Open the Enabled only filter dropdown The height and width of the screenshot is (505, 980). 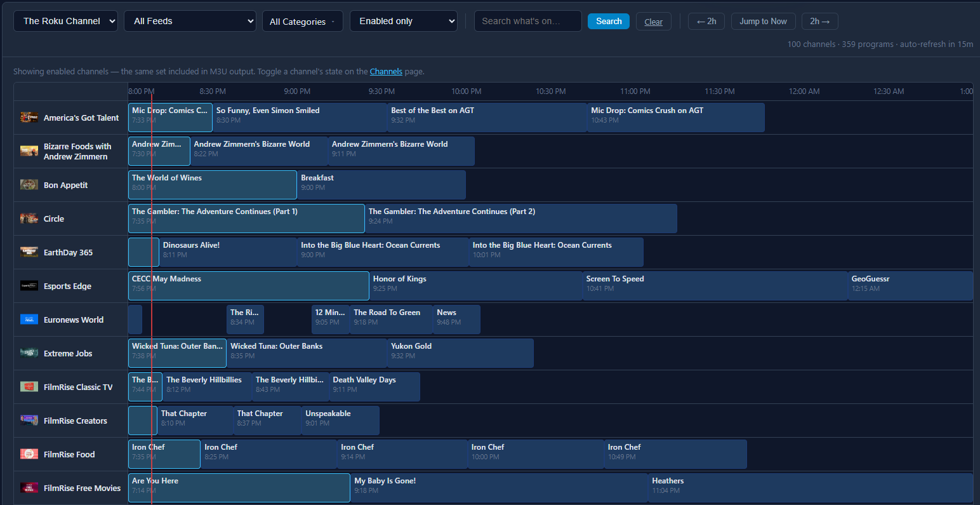point(404,21)
